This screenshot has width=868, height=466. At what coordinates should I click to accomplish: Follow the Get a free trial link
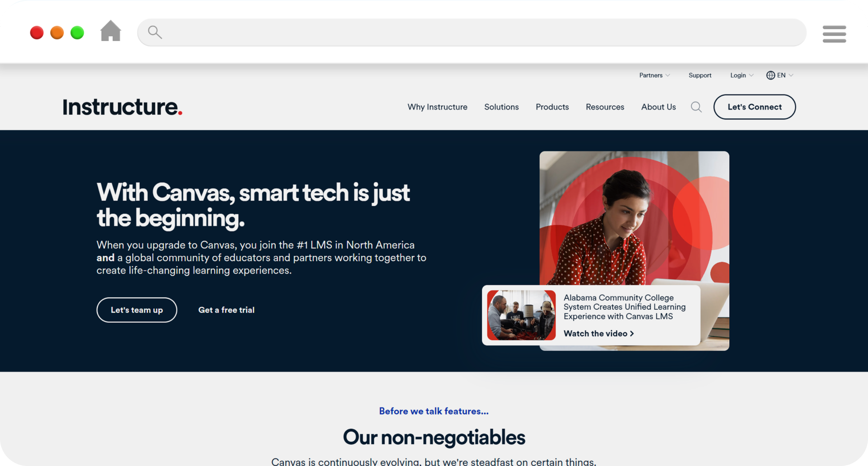(x=226, y=310)
